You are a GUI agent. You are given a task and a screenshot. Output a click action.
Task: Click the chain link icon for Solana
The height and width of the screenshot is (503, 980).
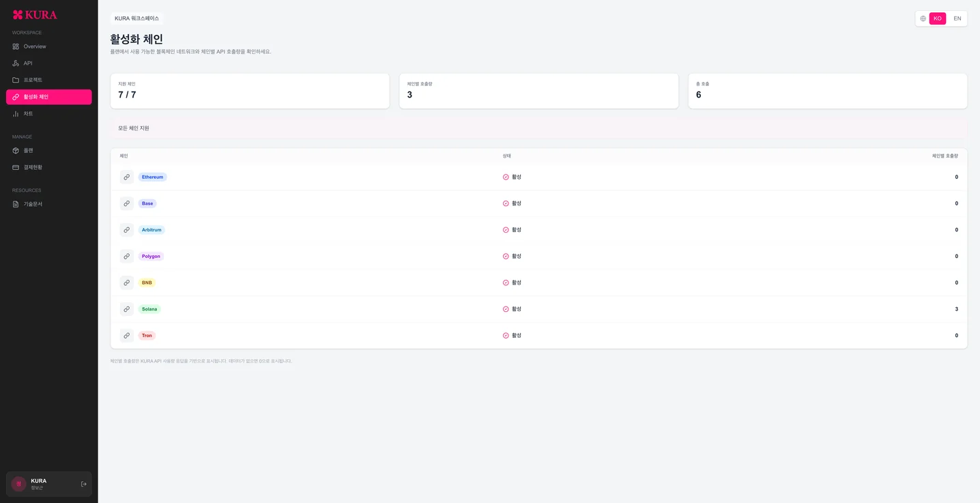(x=127, y=309)
